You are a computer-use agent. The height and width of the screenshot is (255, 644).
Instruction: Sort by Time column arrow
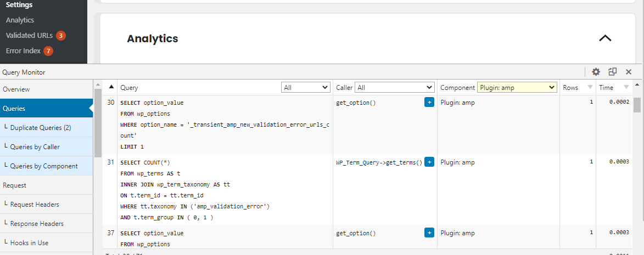[x=626, y=87]
